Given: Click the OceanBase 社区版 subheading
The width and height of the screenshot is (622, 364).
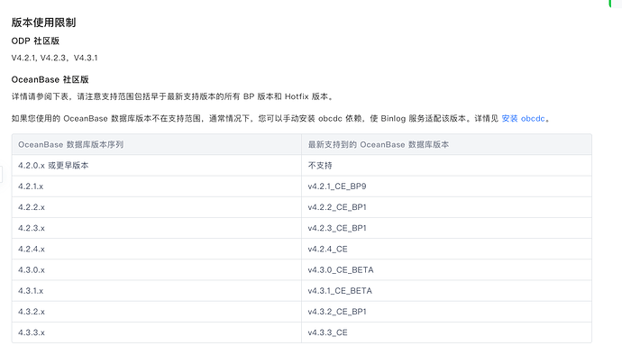Looking at the screenshot, I should (50, 79).
